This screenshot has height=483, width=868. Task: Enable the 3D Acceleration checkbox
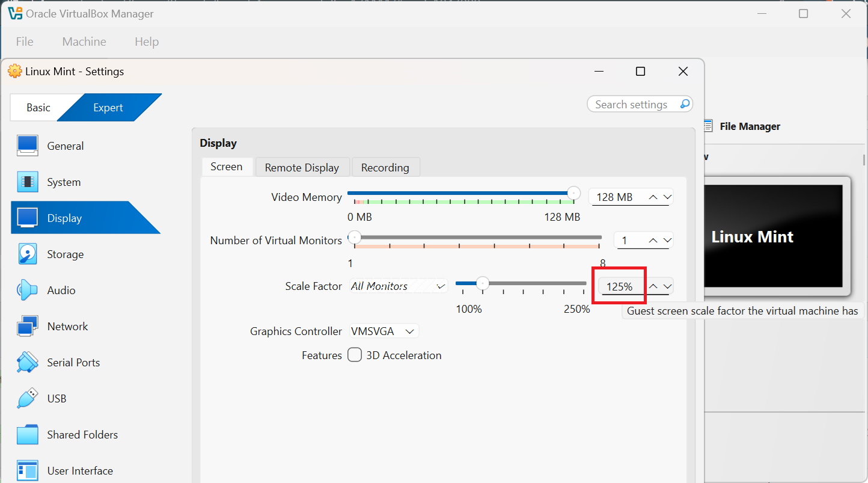click(x=355, y=355)
